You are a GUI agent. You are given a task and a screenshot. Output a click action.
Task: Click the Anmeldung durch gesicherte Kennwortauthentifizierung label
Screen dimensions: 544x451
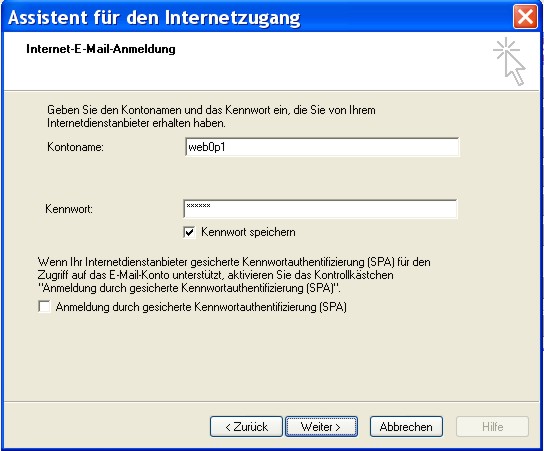(201, 307)
